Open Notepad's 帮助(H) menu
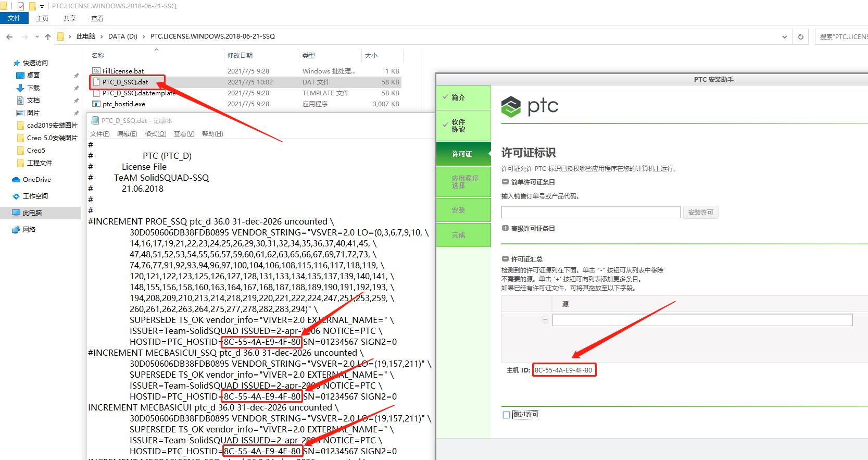868x460 pixels. click(x=212, y=134)
